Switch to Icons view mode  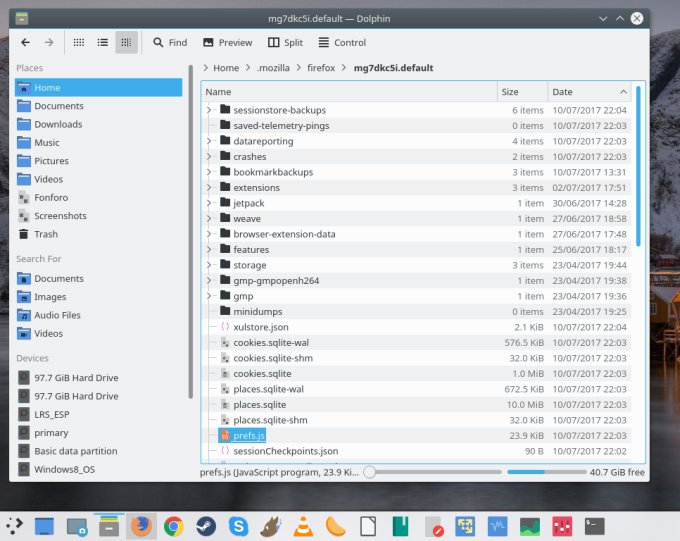tap(78, 42)
